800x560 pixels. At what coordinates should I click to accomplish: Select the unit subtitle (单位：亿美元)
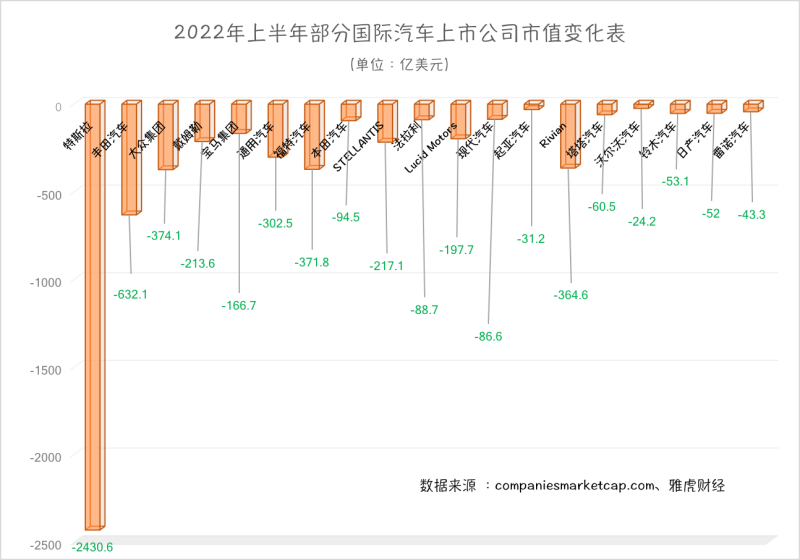[x=400, y=64]
